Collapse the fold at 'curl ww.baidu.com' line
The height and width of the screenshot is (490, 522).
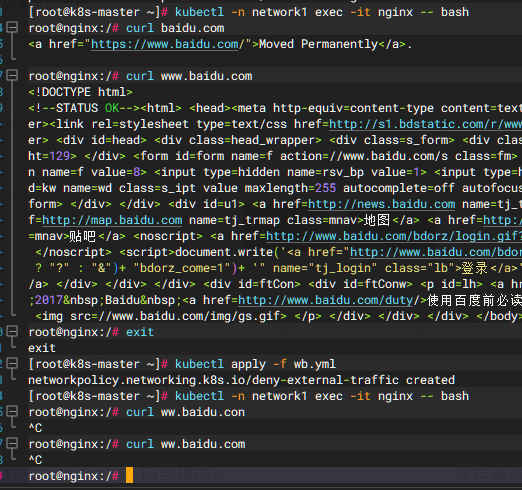(12, 443)
